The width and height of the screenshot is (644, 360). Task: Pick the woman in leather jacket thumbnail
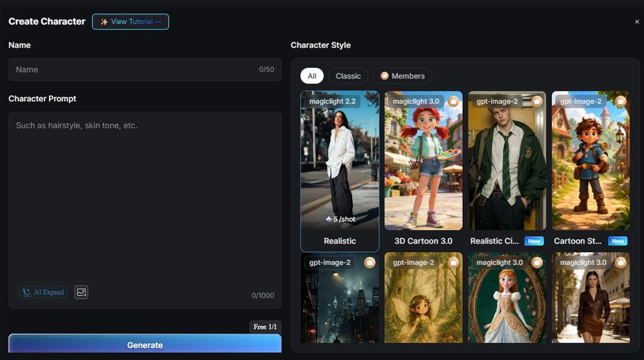coord(591,298)
